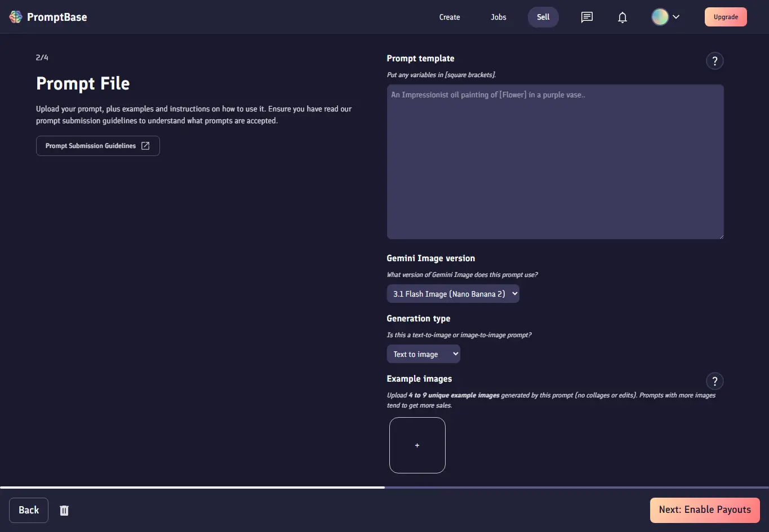Click the trash delete icon
The image size is (769, 532).
pos(64,511)
